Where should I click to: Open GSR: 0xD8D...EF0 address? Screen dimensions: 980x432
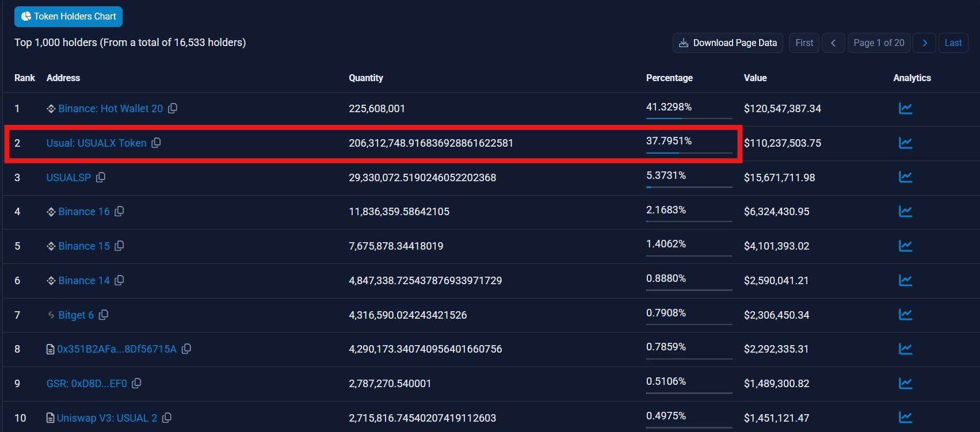pyautogui.click(x=86, y=384)
